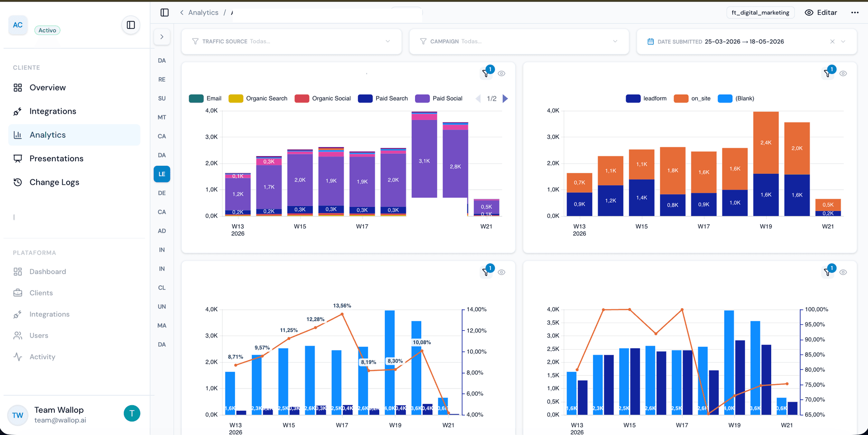Expand the page tabs with chevron arrow

tap(162, 37)
